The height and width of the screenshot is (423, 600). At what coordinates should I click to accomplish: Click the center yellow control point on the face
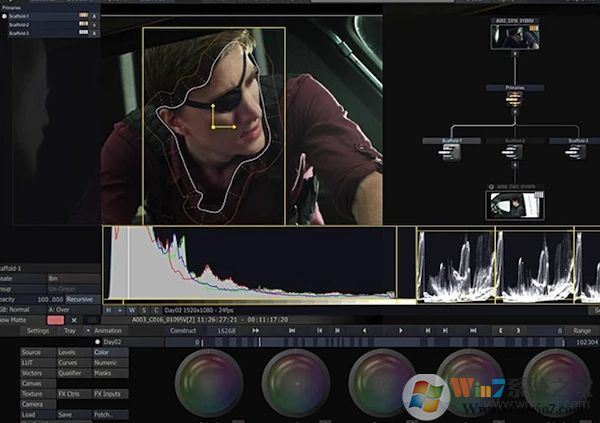[x=213, y=127]
